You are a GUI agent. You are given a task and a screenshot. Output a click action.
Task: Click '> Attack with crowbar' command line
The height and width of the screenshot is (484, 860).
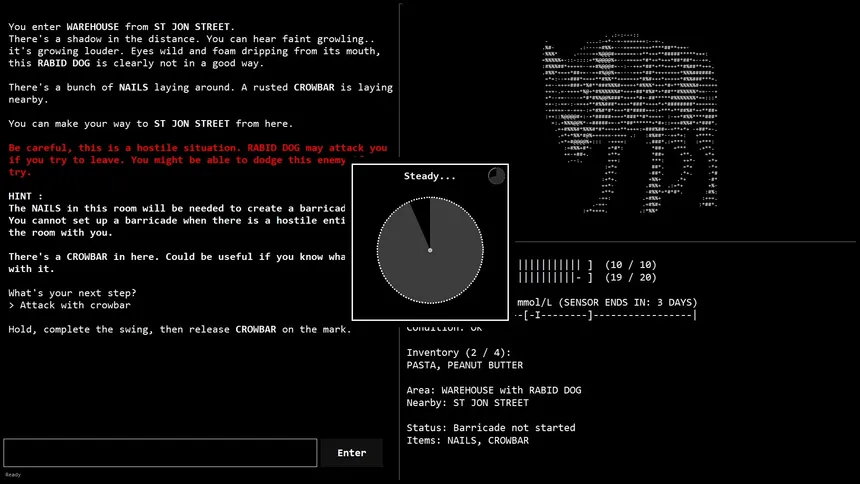pos(70,305)
